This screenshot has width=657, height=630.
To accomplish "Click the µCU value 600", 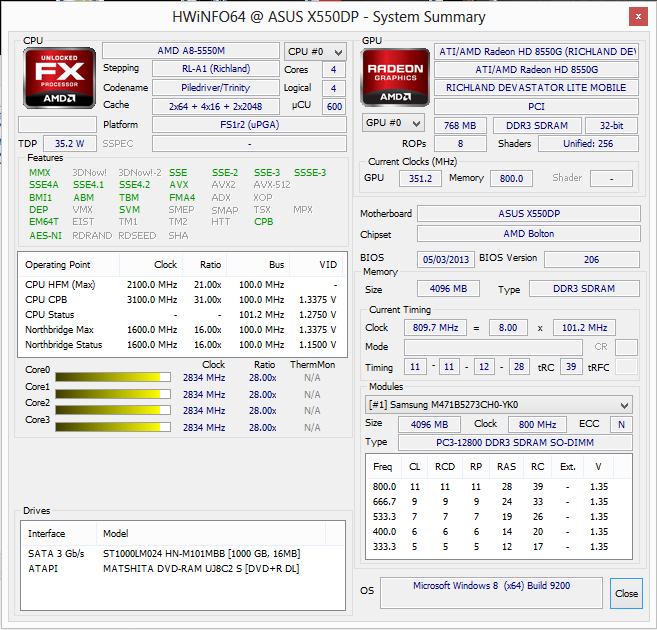I will 334,106.
